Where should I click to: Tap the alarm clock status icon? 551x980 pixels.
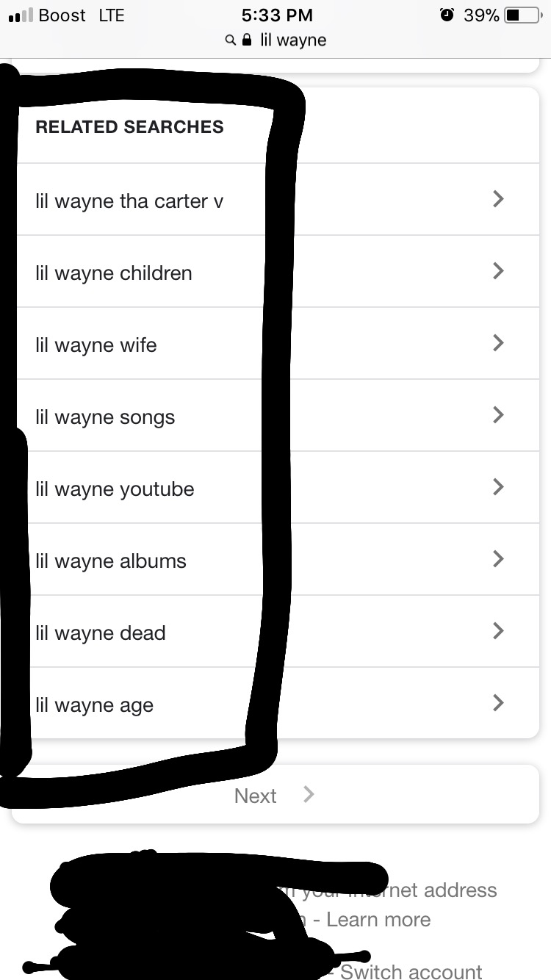[x=446, y=15]
